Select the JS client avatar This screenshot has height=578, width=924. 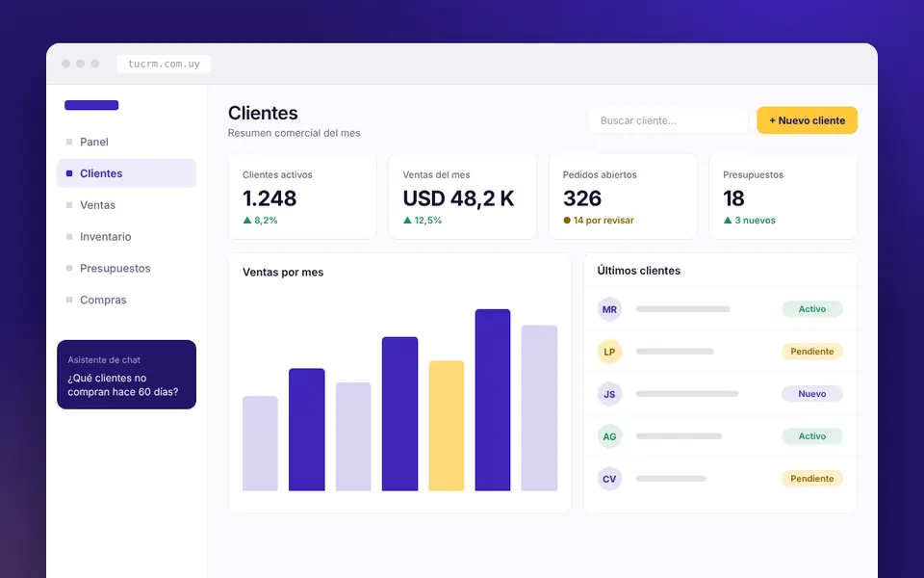pyautogui.click(x=609, y=394)
